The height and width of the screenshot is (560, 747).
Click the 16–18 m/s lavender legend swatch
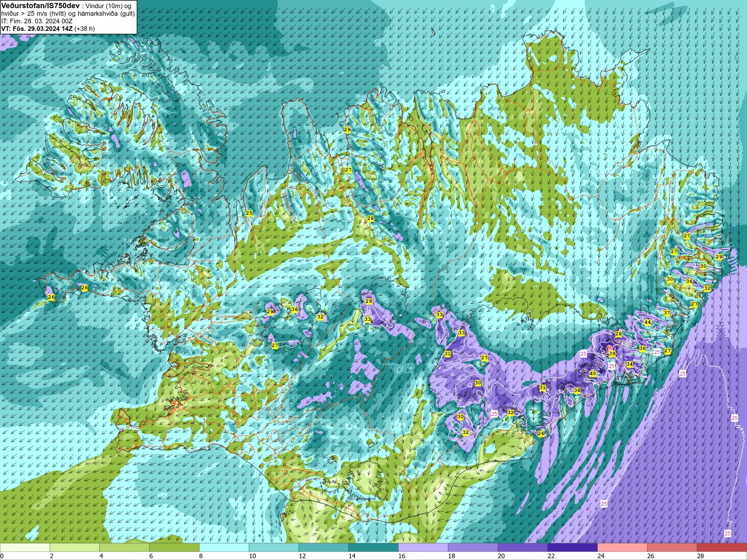pyautogui.click(x=423, y=547)
